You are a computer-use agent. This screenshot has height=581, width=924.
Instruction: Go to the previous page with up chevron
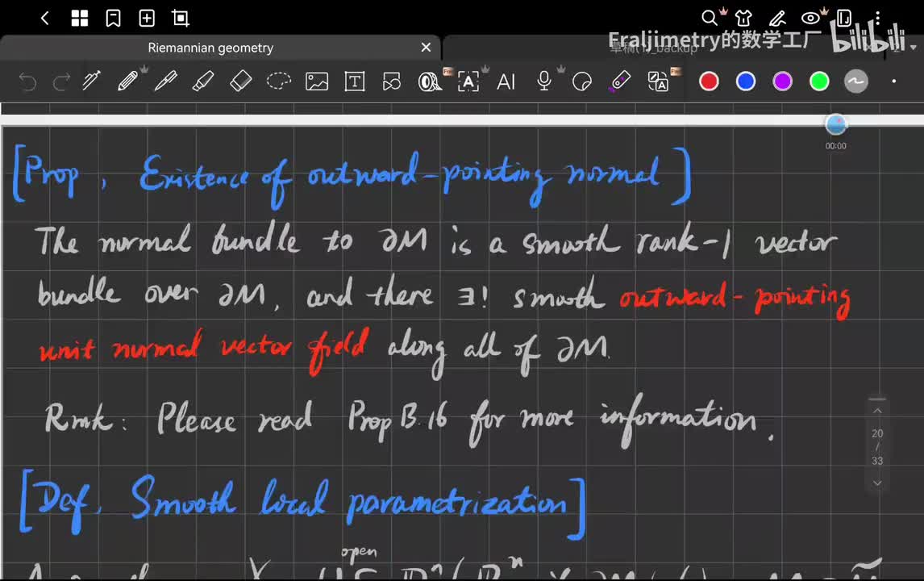point(877,411)
